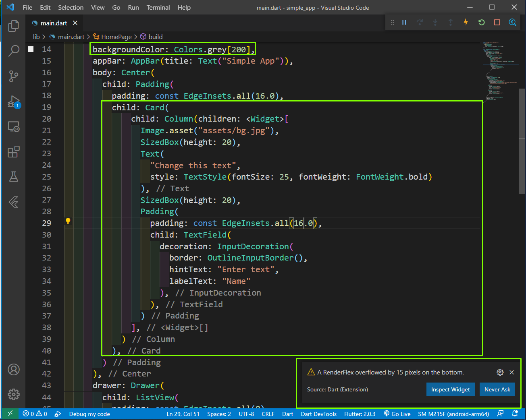Dismiss the RenderFlex overflow notification
526x420 pixels.
point(512,372)
